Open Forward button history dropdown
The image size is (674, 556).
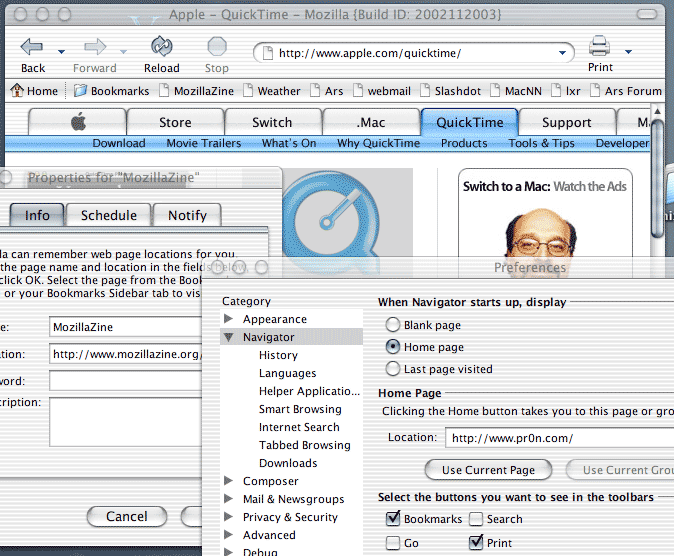(x=123, y=52)
